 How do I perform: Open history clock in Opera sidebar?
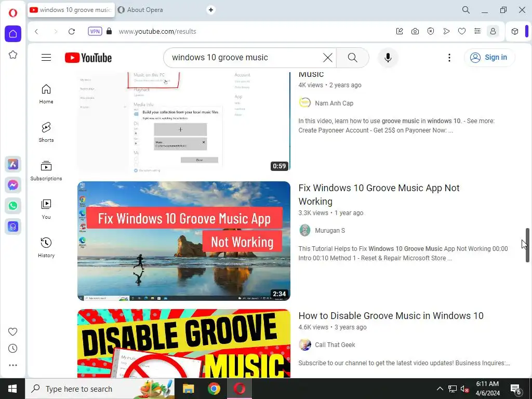(13, 349)
